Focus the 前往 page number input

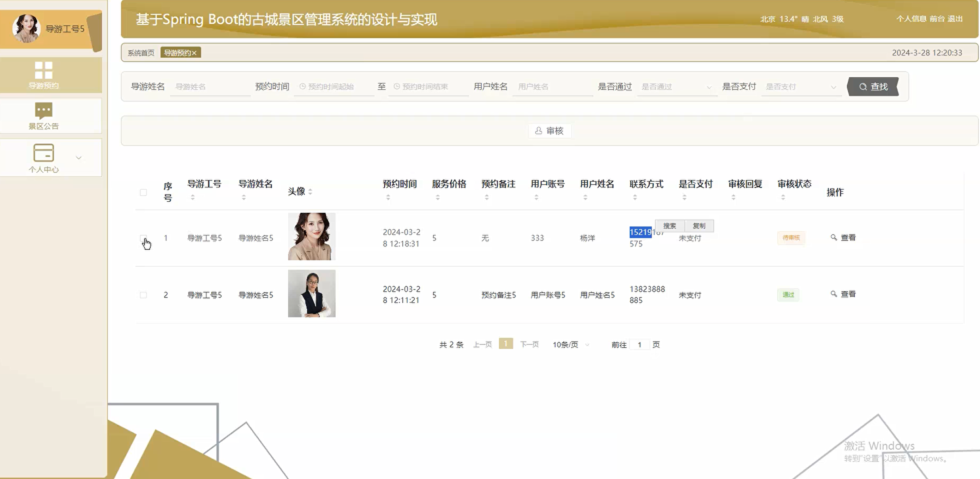point(639,345)
